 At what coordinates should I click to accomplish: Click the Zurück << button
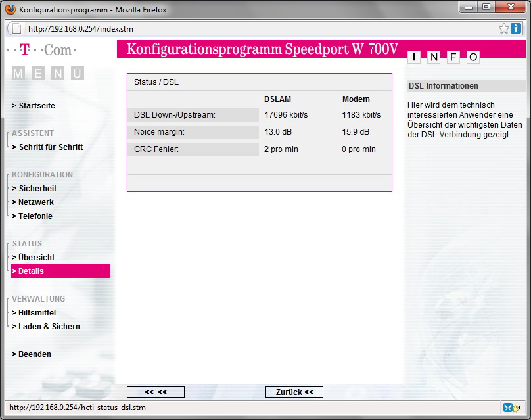pos(294,392)
